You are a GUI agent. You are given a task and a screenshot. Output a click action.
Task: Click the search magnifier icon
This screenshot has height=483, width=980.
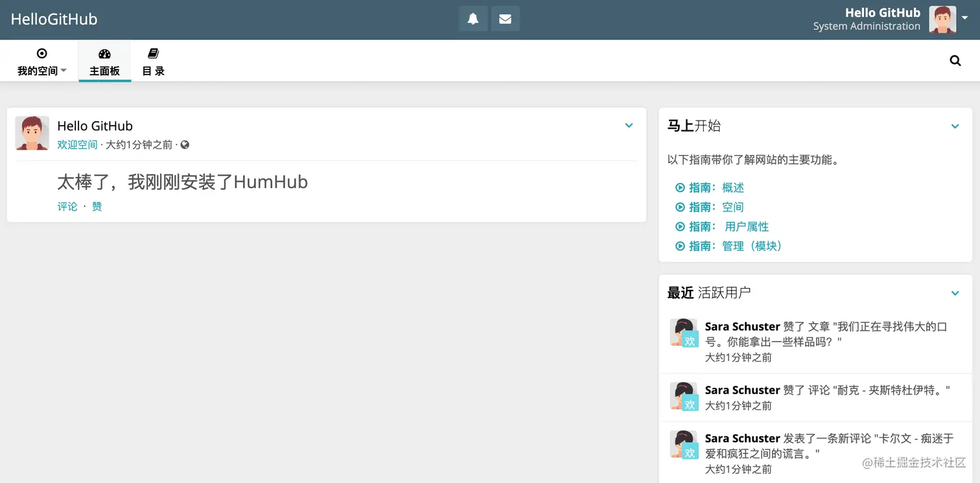point(955,60)
